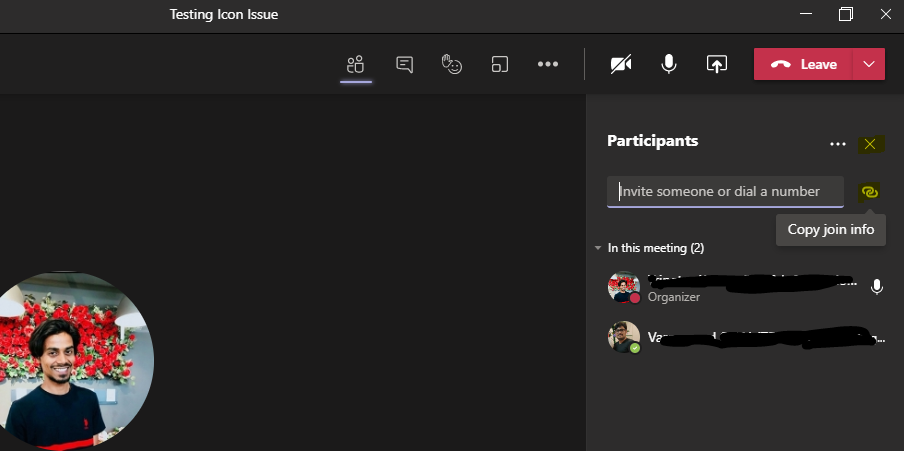Click the organizer's microphone icon in list
This screenshot has height=451, width=904.
tap(876, 287)
